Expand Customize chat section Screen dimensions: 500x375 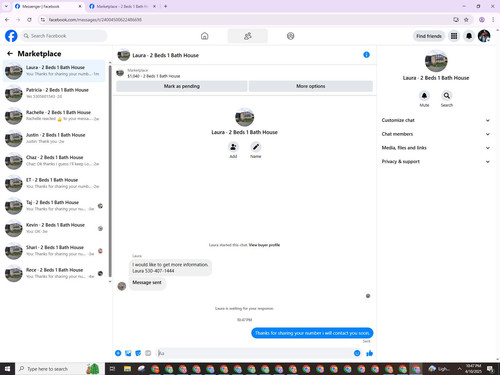click(x=436, y=120)
